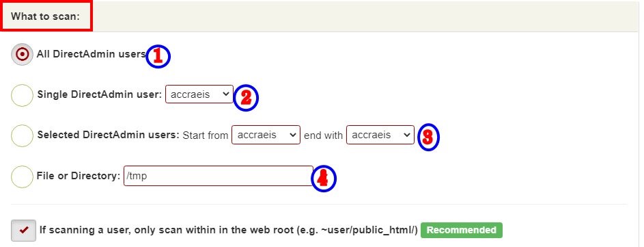The height and width of the screenshot is (247, 644).
Task: Click the All DirectAdmin users label
Action: click(x=92, y=54)
